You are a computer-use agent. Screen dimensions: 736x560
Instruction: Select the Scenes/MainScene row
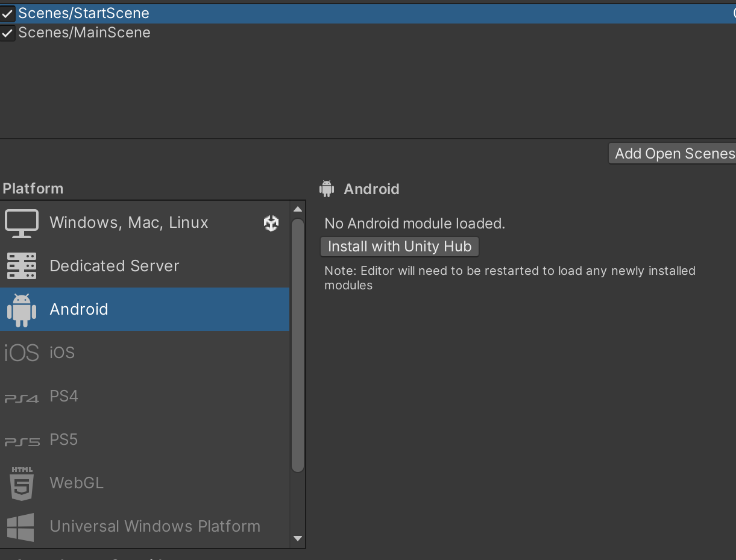(x=368, y=33)
